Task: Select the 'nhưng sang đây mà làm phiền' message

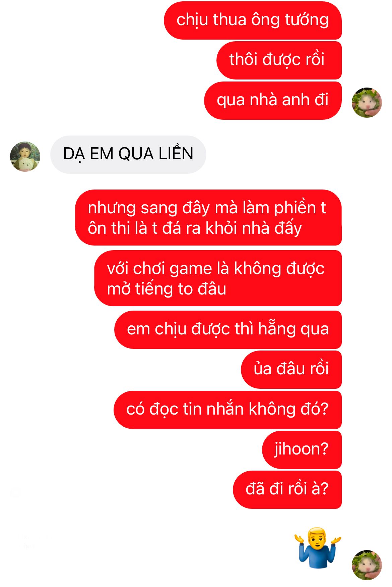Action: [x=208, y=217]
